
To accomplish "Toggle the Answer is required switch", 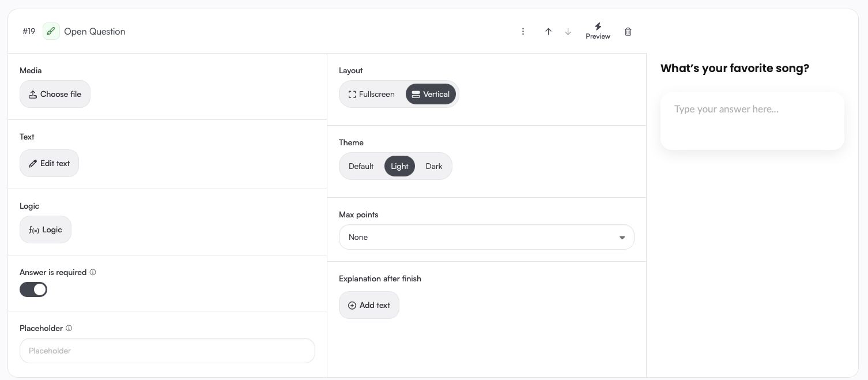I will [x=33, y=289].
